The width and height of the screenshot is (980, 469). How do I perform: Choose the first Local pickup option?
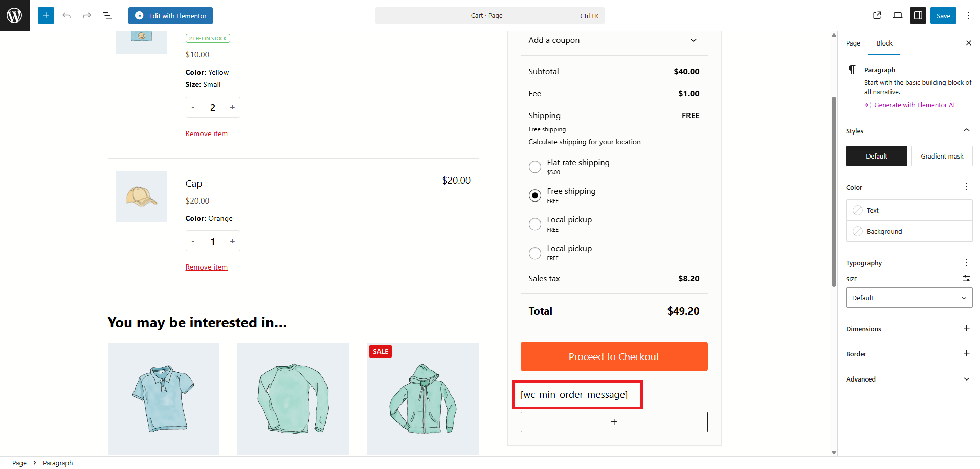coord(535,224)
